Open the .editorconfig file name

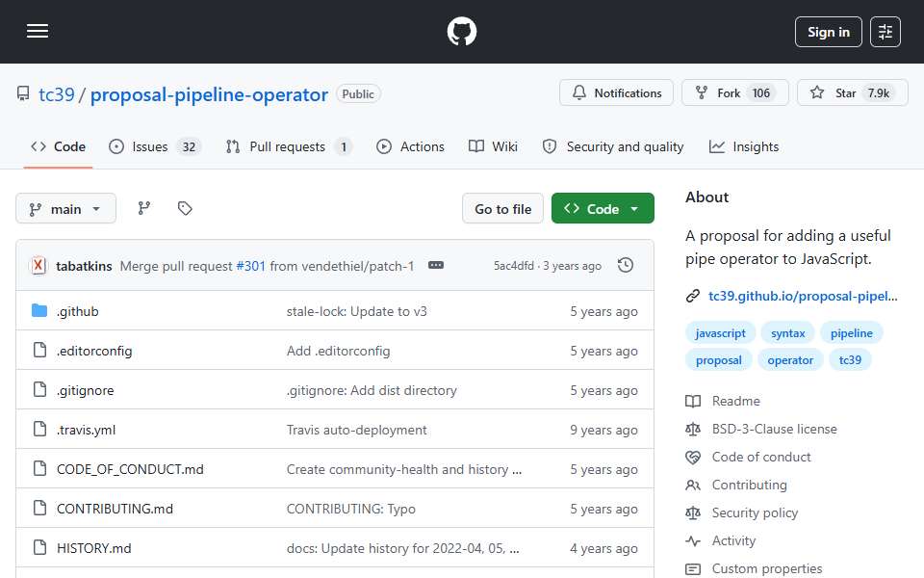click(x=94, y=351)
